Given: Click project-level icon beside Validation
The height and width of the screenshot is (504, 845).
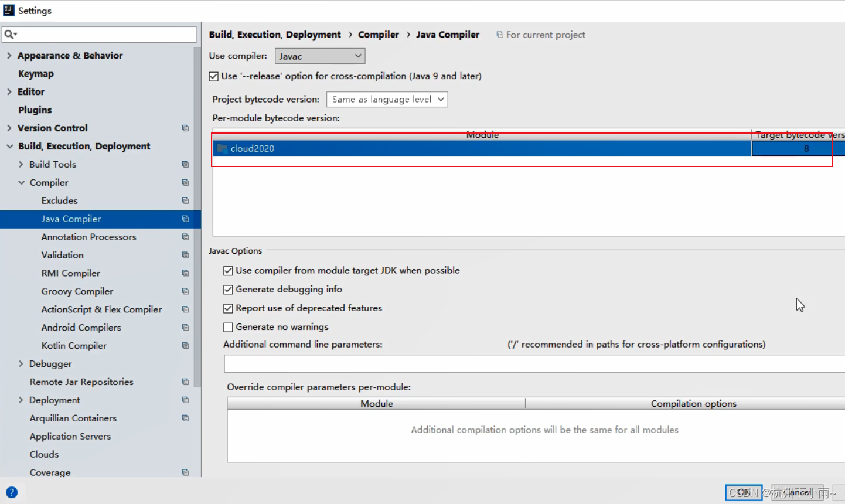Looking at the screenshot, I should click(185, 255).
